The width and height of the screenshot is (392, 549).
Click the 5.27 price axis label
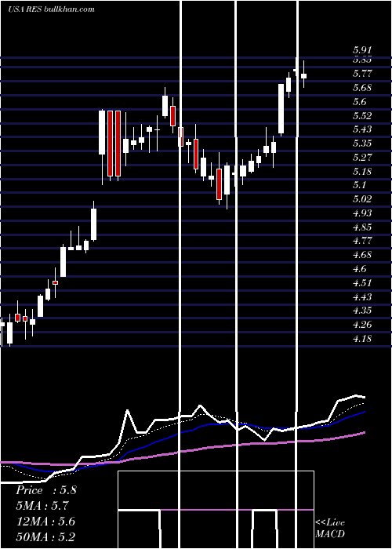tap(362, 158)
